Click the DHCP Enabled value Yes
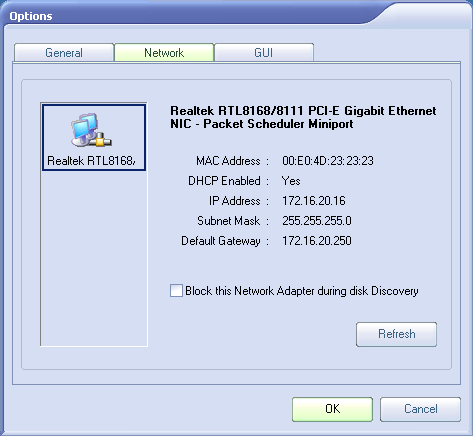This screenshot has height=436, width=473. click(291, 181)
